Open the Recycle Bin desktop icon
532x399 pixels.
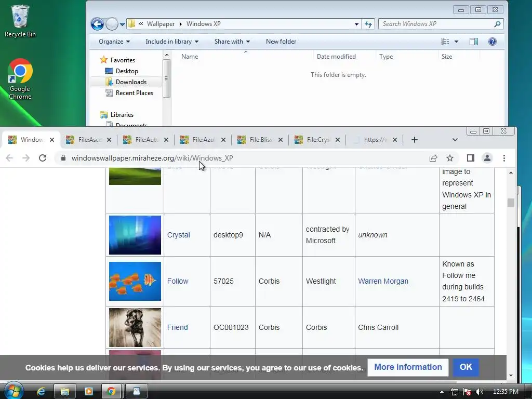pos(20,21)
